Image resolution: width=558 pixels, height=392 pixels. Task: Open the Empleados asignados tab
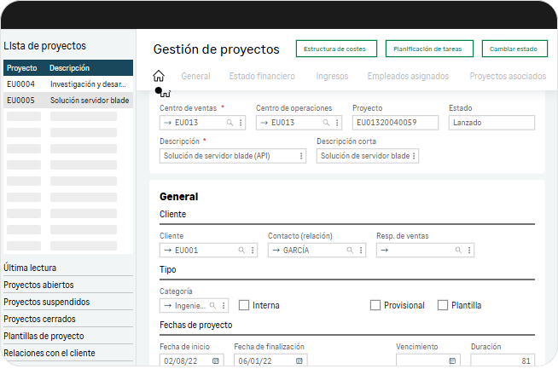(408, 76)
